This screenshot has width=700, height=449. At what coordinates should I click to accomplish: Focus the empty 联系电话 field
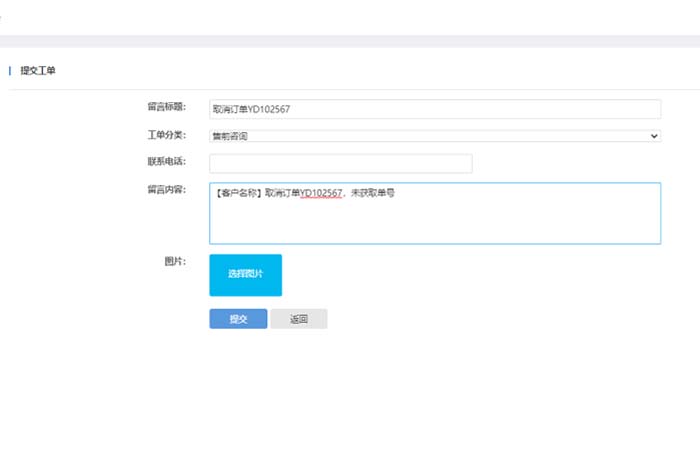pyautogui.click(x=340, y=163)
